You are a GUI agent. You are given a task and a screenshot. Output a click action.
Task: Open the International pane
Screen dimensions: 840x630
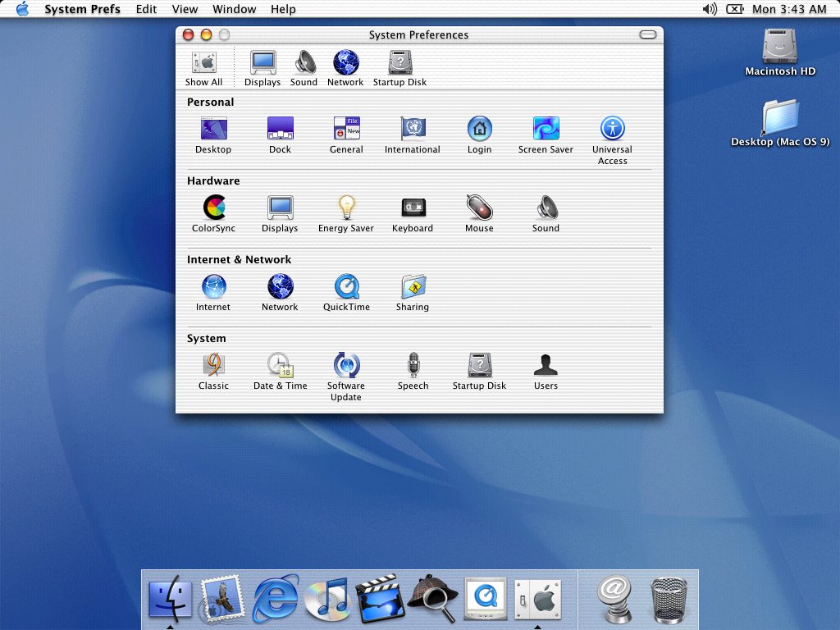point(412,129)
